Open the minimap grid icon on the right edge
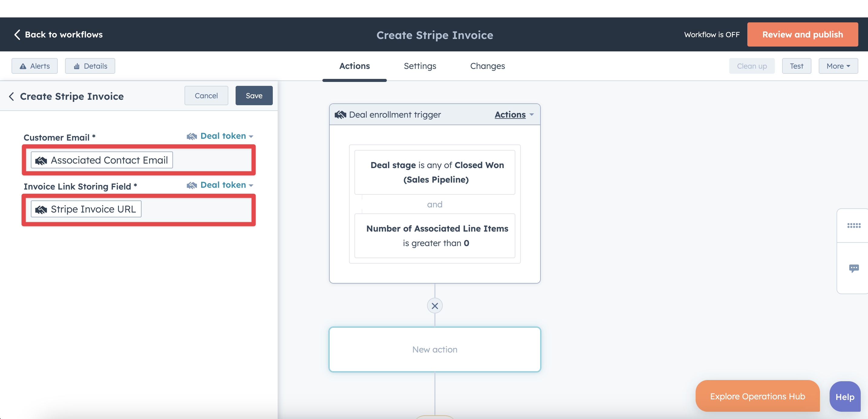 (x=854, y=225)
